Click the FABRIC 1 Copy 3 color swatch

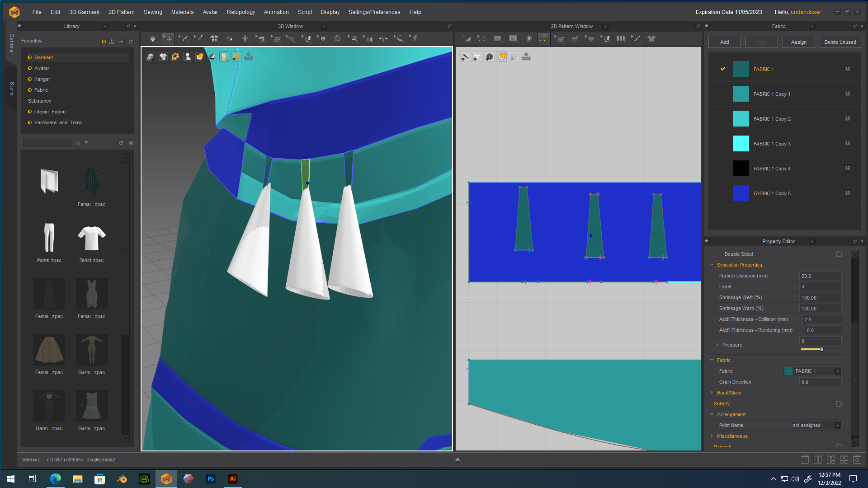(741, 143)
